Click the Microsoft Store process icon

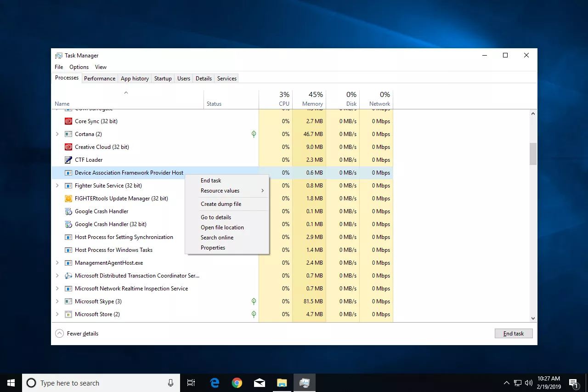click(68, 314)
